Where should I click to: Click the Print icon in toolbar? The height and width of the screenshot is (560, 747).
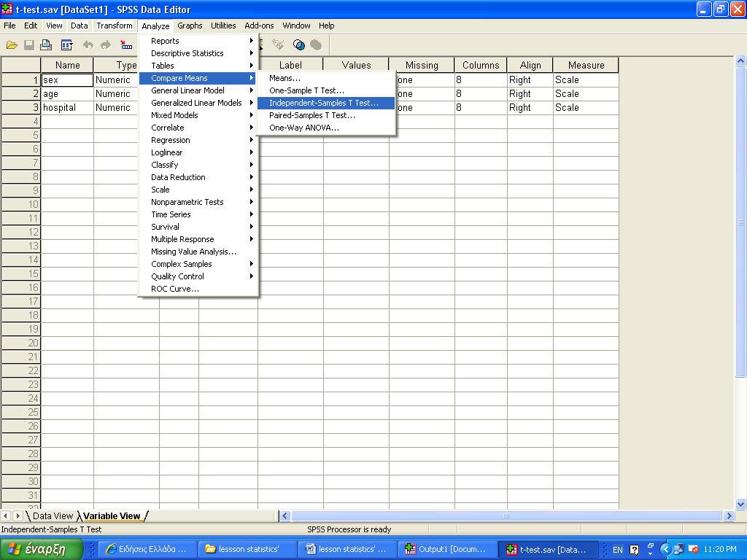[46, 45]
